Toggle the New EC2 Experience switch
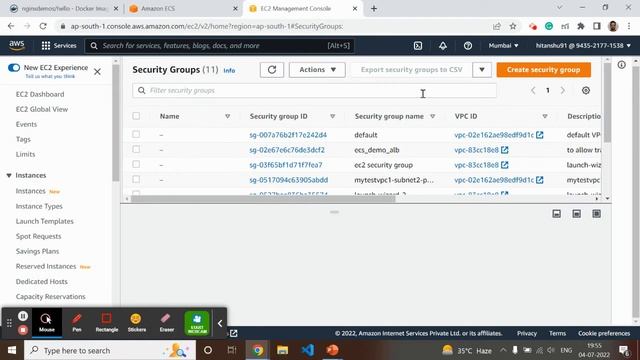The image size is (640, 360). tap(14, 68)
